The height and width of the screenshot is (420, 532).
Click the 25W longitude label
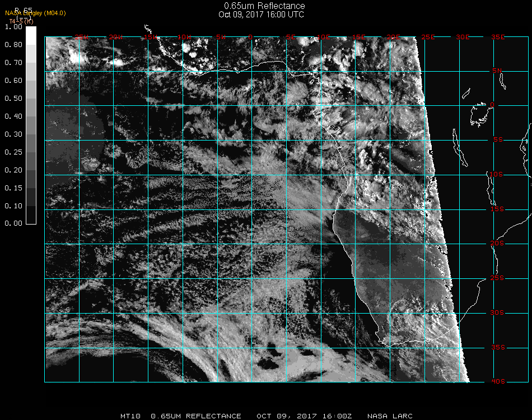(81, 37)
